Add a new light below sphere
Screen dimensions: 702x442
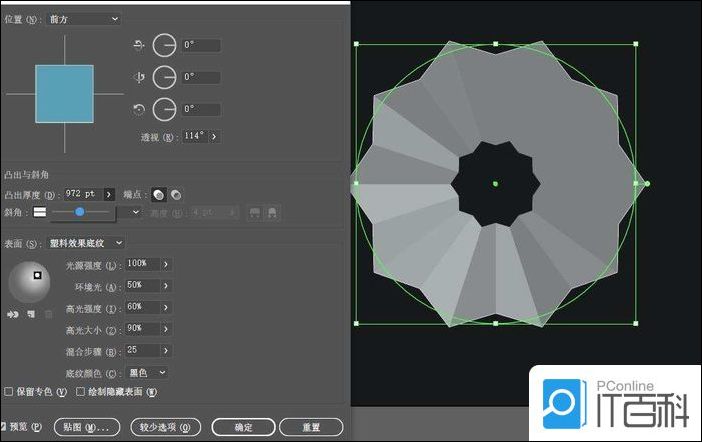coord(32,314)
